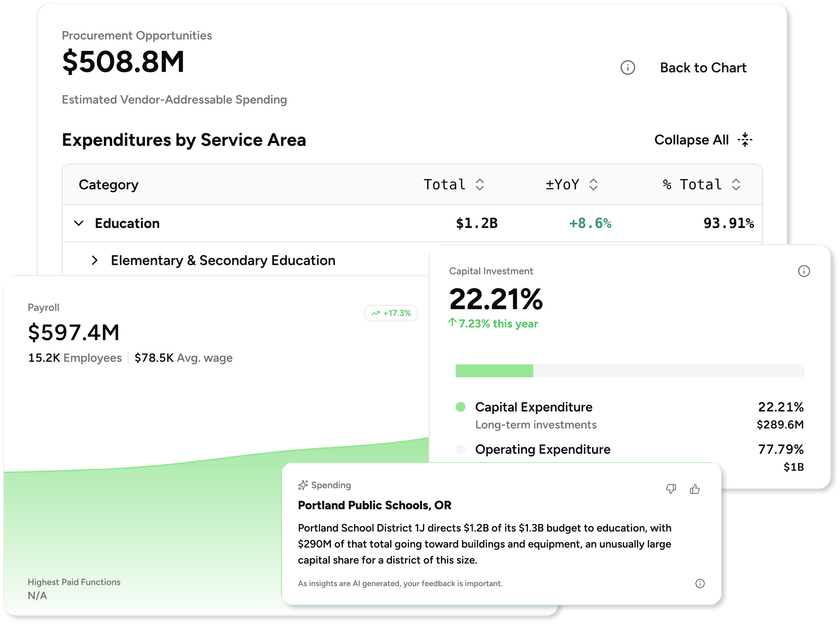The image size is (840, 625).
Task: Click the Long-term investments subtitle
Action: pos(536,425)
